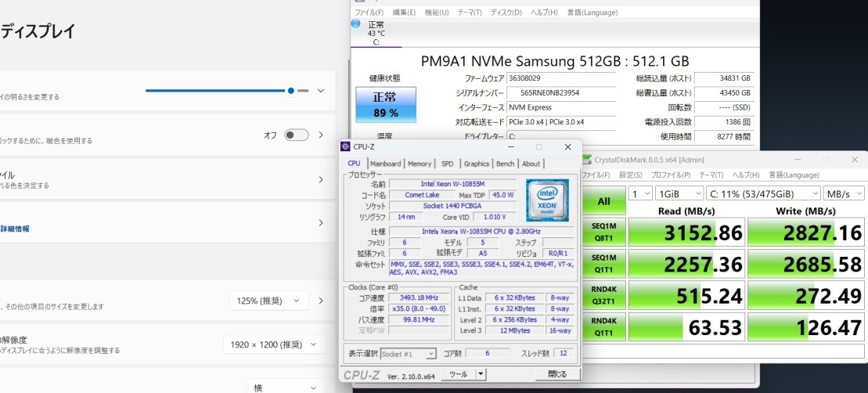Click the green All benchmark button

603,201
